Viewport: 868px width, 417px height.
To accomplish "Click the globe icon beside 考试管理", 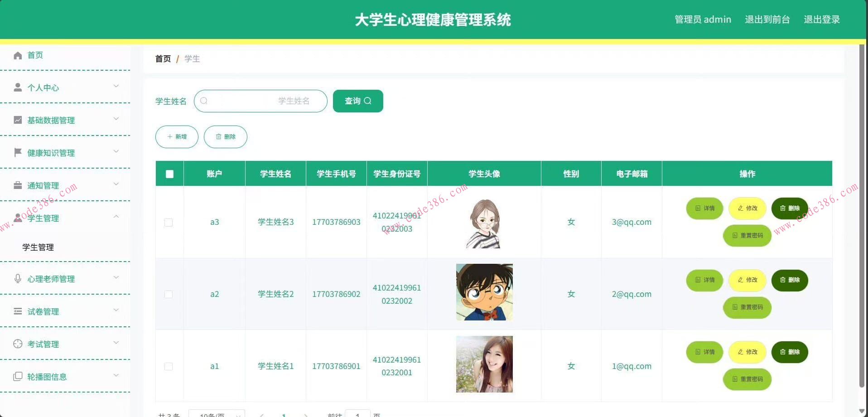I will pos(18,344).
